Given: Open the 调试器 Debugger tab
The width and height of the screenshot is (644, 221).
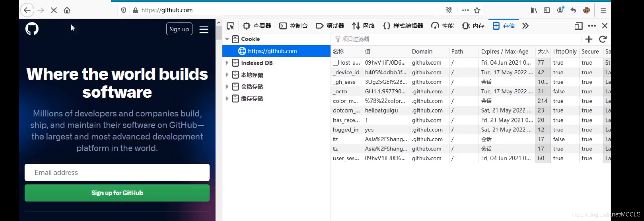Looking at the screenshot, I should 330,26.
